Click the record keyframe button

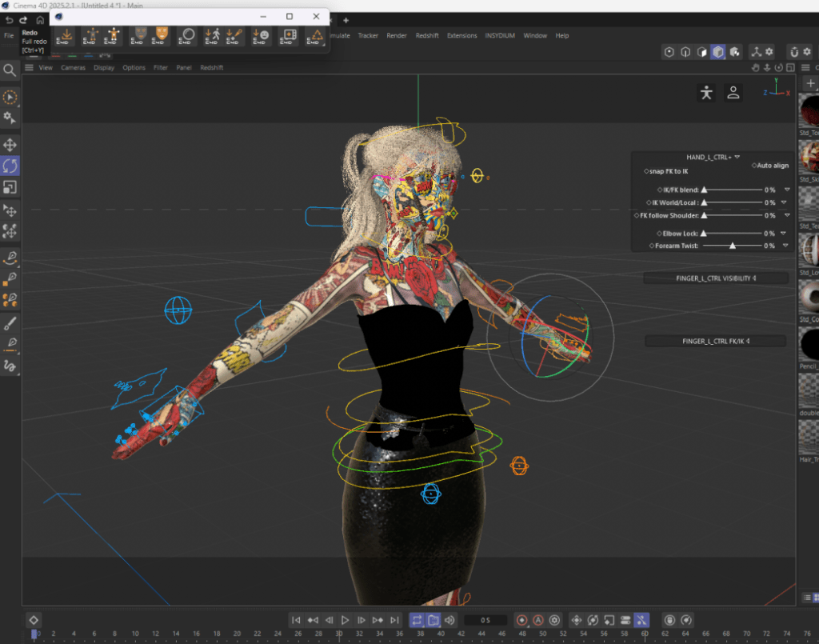coord(521,620)
